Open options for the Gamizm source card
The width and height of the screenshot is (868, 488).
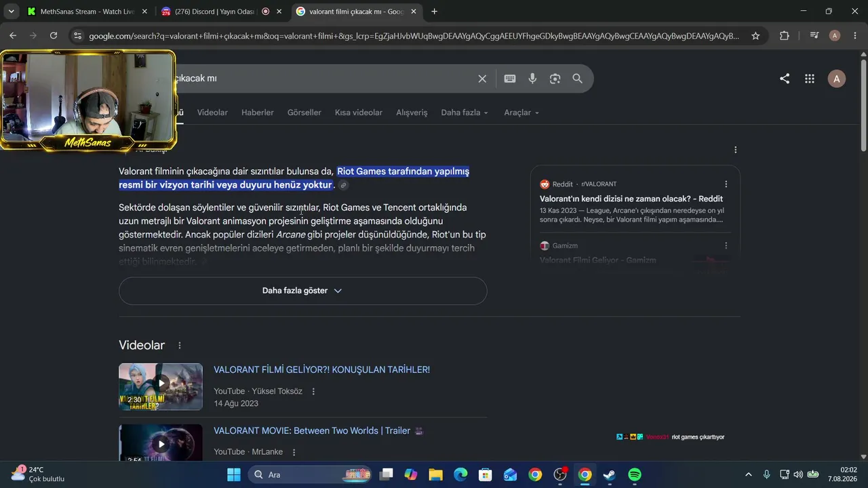point(726,245)
